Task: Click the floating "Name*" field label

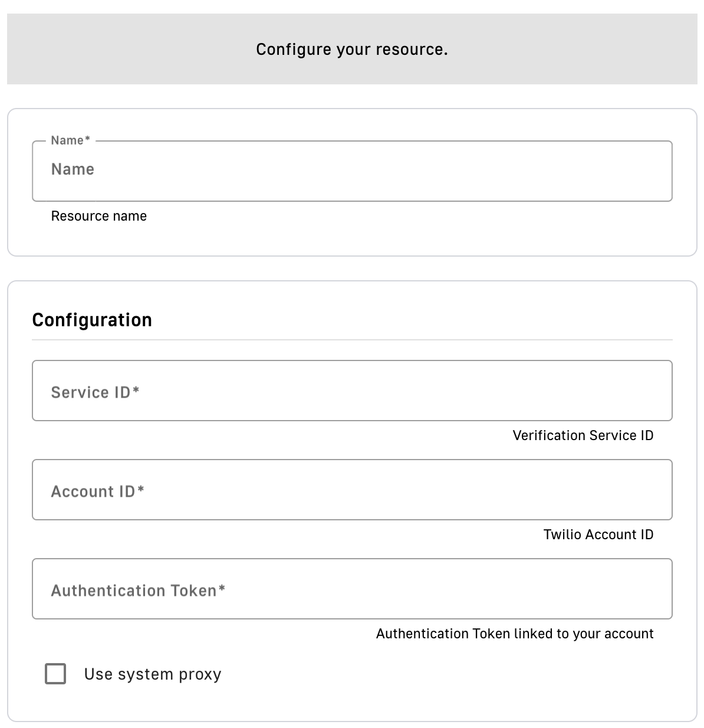Action: pyautogui.click(x=70, y=140)
